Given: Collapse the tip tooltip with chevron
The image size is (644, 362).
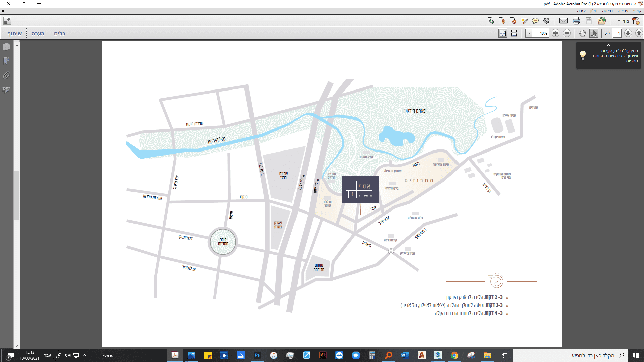Looking at the screenshot, I should click(x=608, y=45).
